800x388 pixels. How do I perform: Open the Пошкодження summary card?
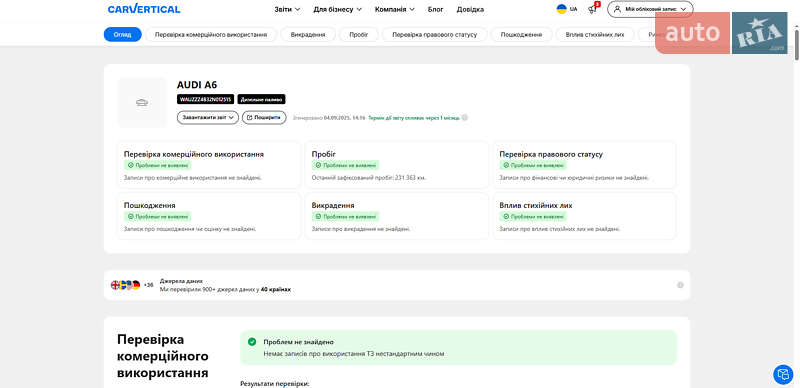pos(209,216)
